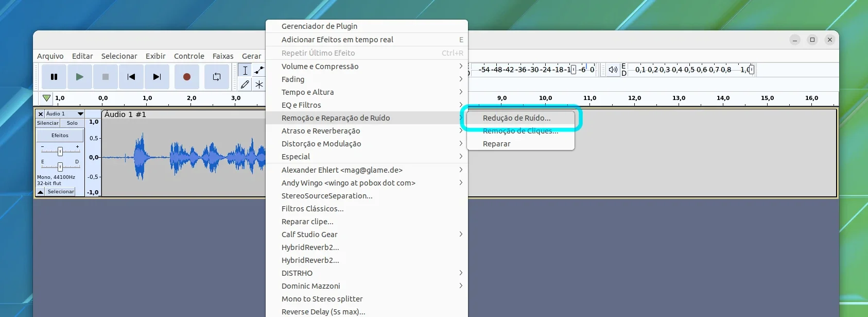Expand the DISTRHO submenu
The width and height of the screenshot is (868, 317).
point(367,273)
